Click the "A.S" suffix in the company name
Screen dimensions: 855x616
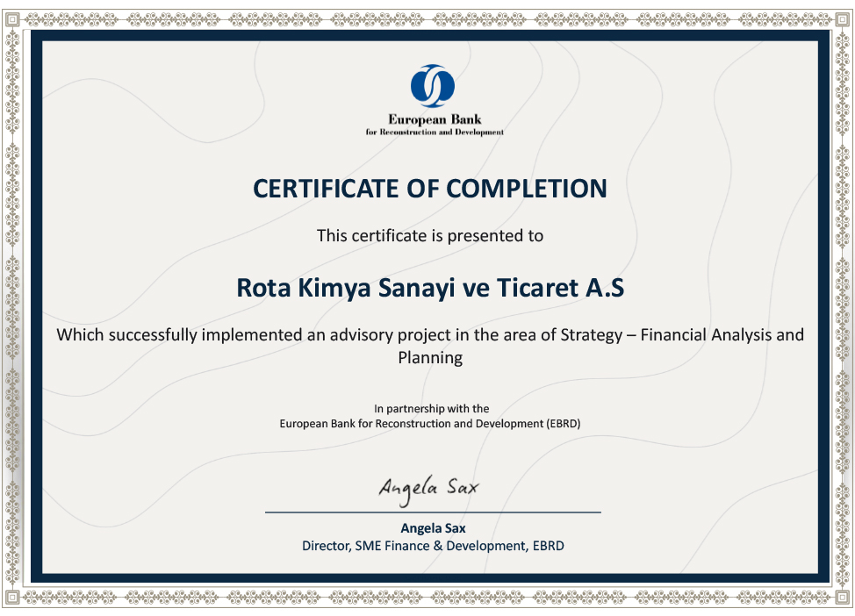605,288
